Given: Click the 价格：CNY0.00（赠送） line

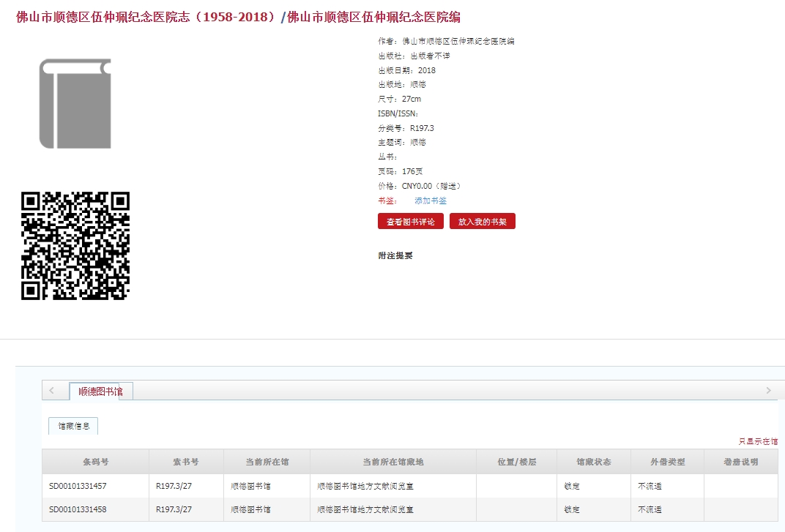Looking at the screenshot, I should point(420,186).
